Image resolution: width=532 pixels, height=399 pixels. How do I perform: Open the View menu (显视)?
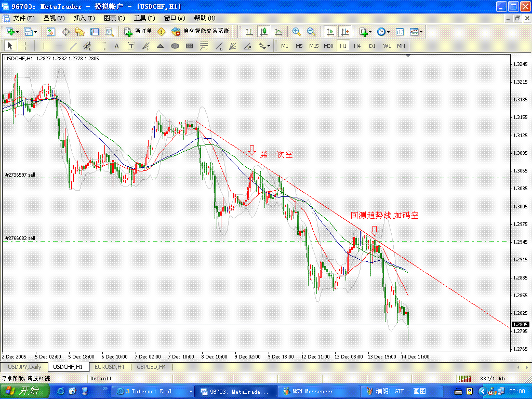[x=54, y=18]
